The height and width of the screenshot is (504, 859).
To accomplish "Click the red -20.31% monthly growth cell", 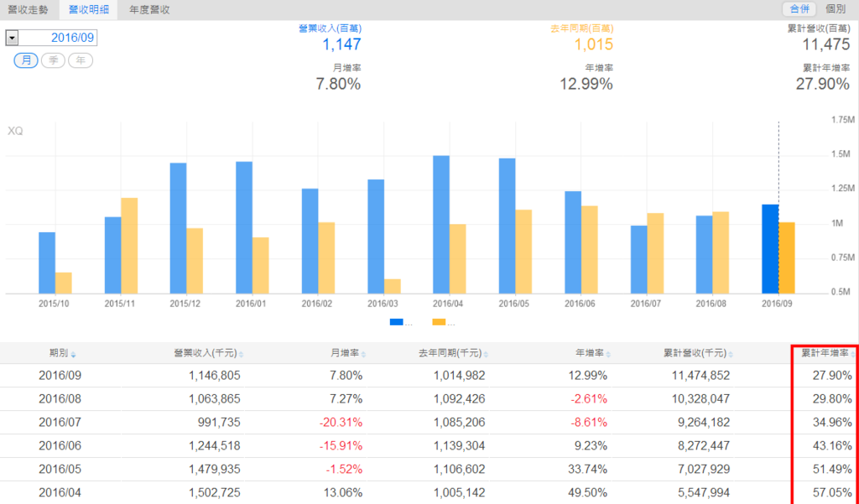I will point(341,423).
